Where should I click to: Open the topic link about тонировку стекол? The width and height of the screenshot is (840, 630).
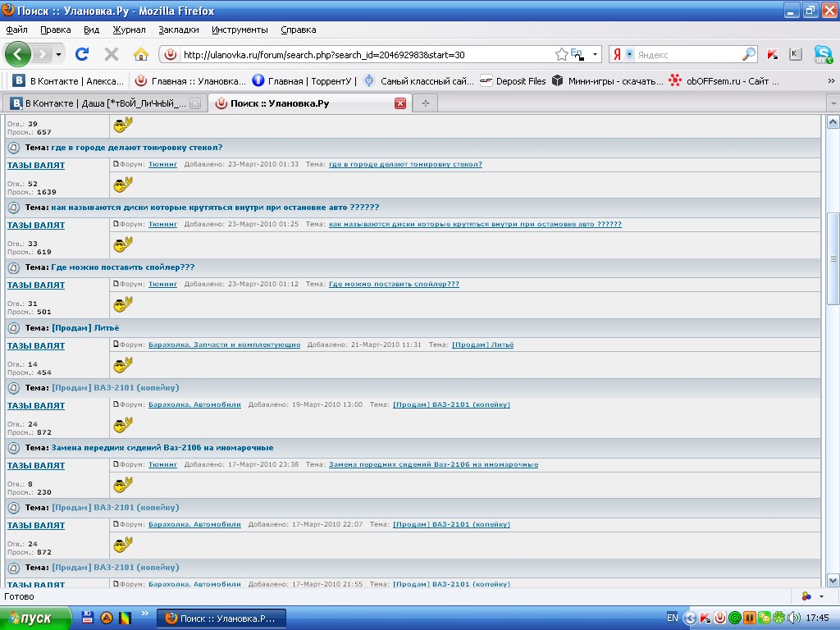click(405, 164)
